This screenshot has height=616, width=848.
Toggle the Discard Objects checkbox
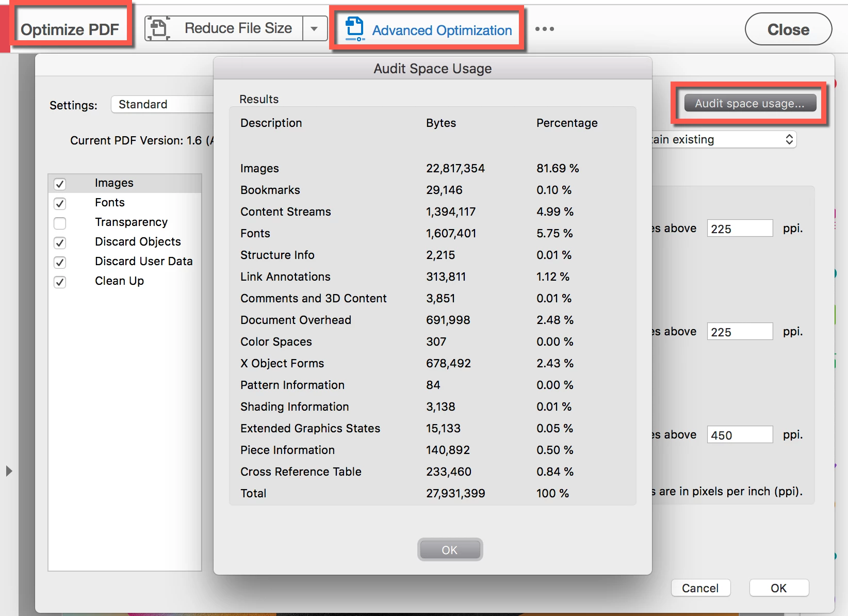click(x=60, y=242)
